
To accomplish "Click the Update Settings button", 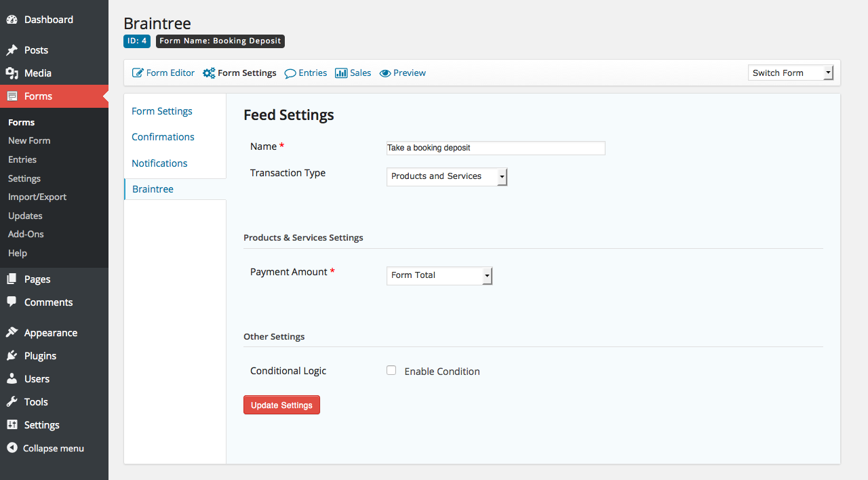I will [x=281, y=405].
